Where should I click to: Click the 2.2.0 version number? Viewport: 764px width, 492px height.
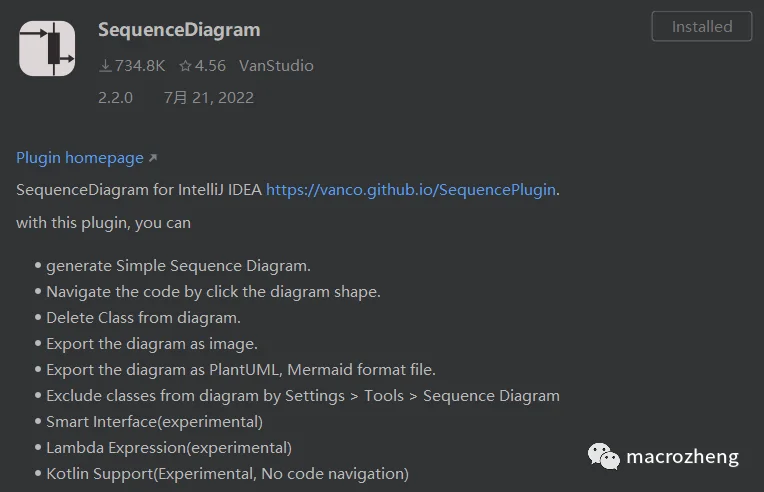[x=115, y=98]
